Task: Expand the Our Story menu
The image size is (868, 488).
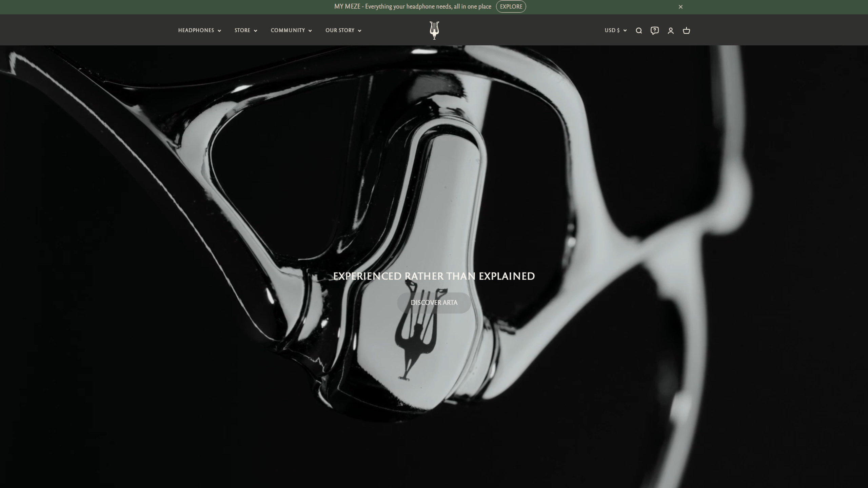Action: point(343,30)
